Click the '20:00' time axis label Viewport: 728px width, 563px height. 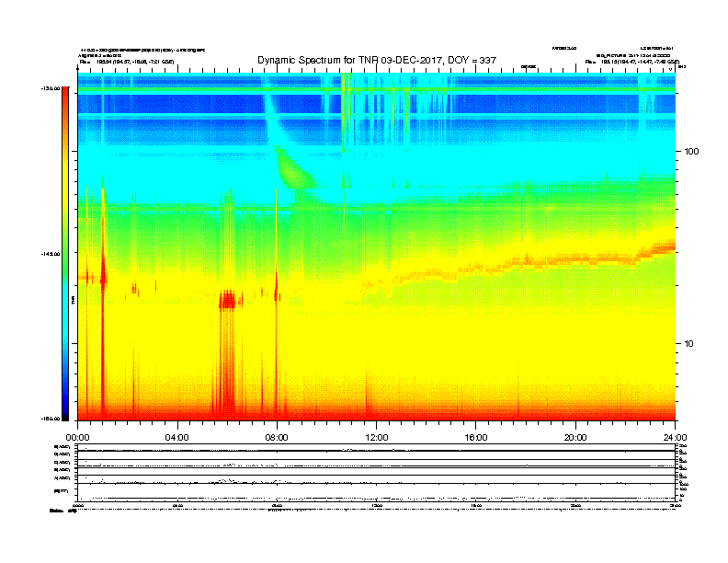(x=575, y=438)
